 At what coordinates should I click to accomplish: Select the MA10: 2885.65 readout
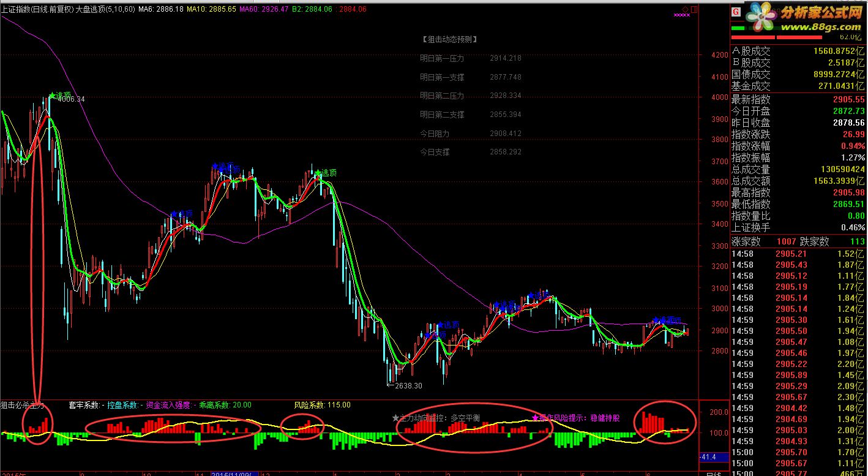coord(211,9)
